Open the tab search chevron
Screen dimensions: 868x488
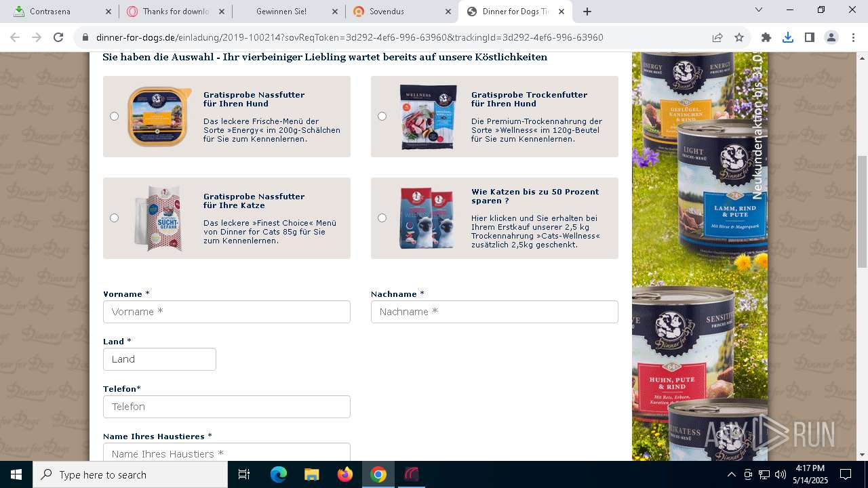[x=759, y=10]
